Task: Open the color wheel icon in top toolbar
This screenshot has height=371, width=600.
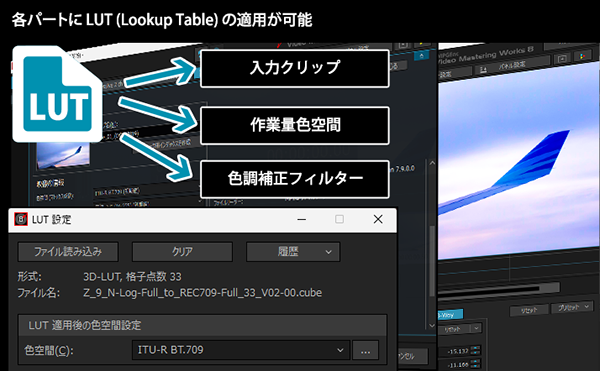Action: click(x=583, y=56)
